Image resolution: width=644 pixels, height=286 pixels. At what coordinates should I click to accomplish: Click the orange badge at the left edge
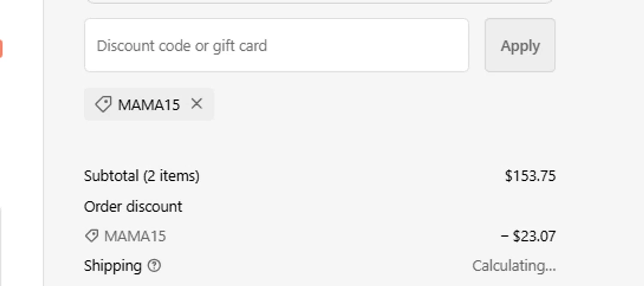coord(1,49)
